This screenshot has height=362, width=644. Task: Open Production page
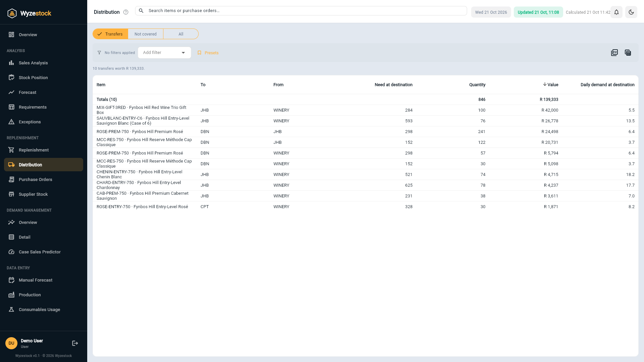[44, 295]
